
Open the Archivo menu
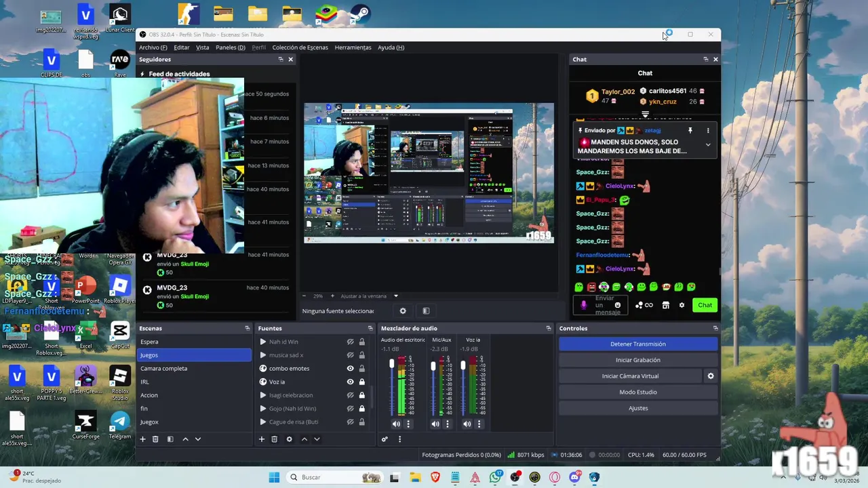153,47
